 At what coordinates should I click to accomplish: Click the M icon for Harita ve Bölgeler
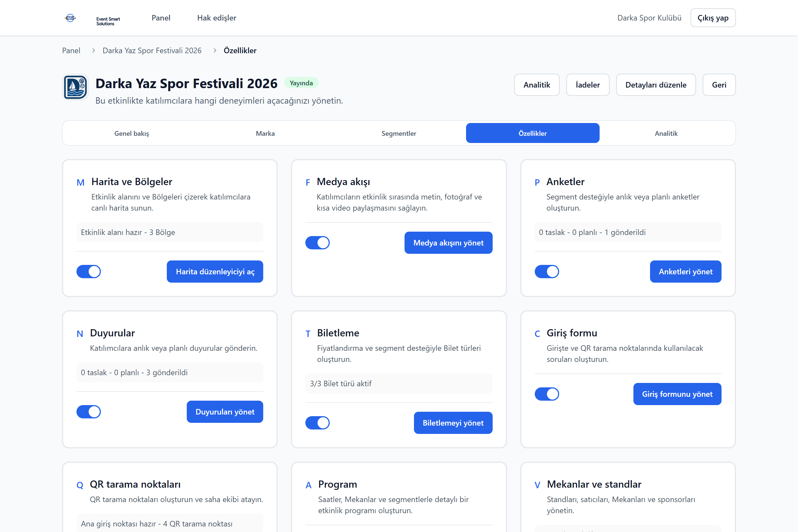(80, 183)
